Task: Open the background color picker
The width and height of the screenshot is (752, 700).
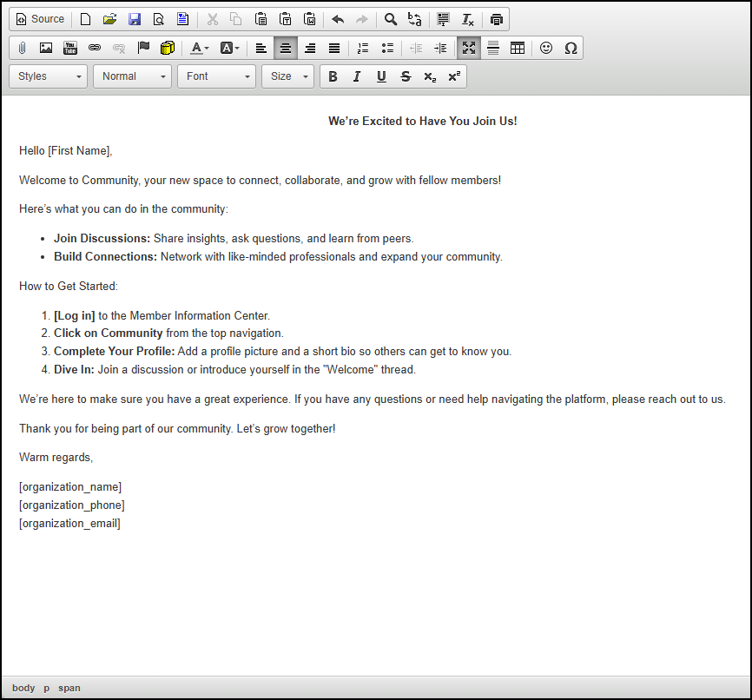Action: click(x=229, y=48)
